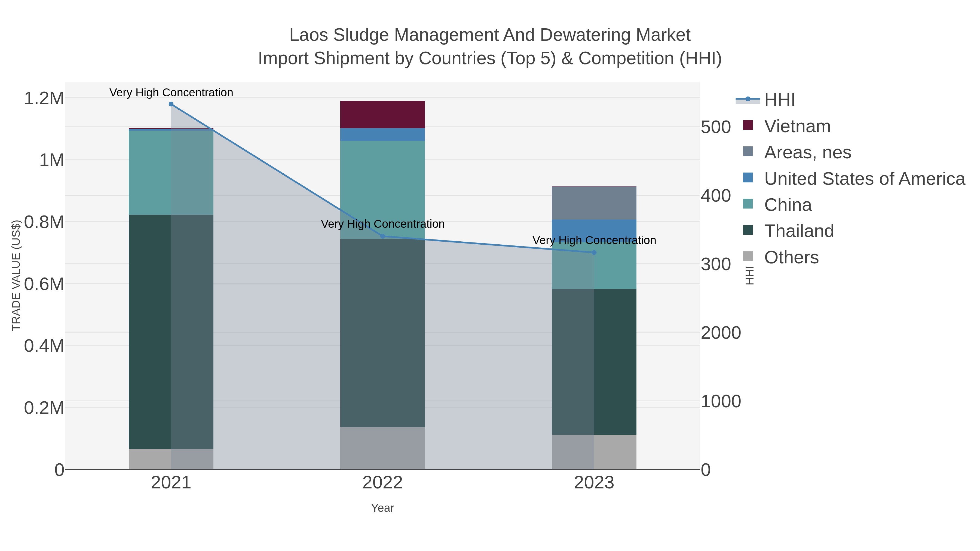Click the 2000 HHI axis tick label
The height and width of the screenshot is (551, 980).
pos(721,333)
